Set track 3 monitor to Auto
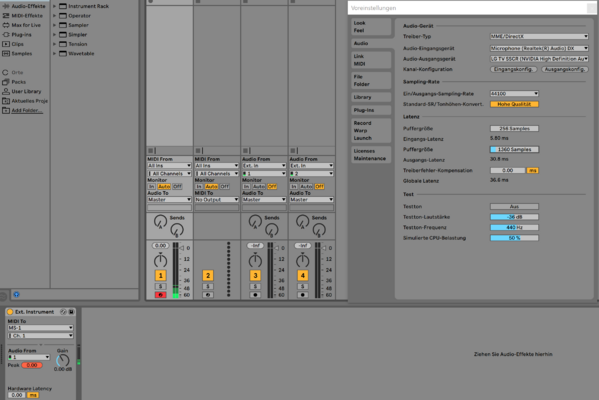Screen dimensions: 599x400 click(259, 186)
